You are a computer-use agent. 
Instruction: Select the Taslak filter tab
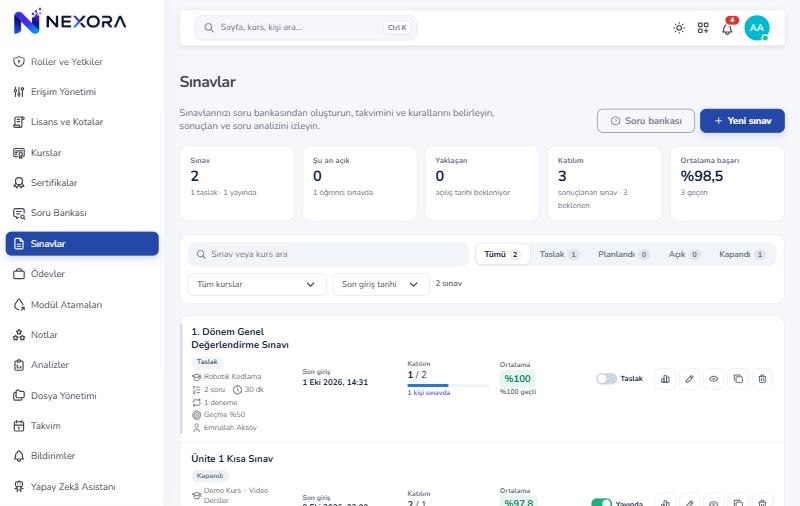pos(559,254)
